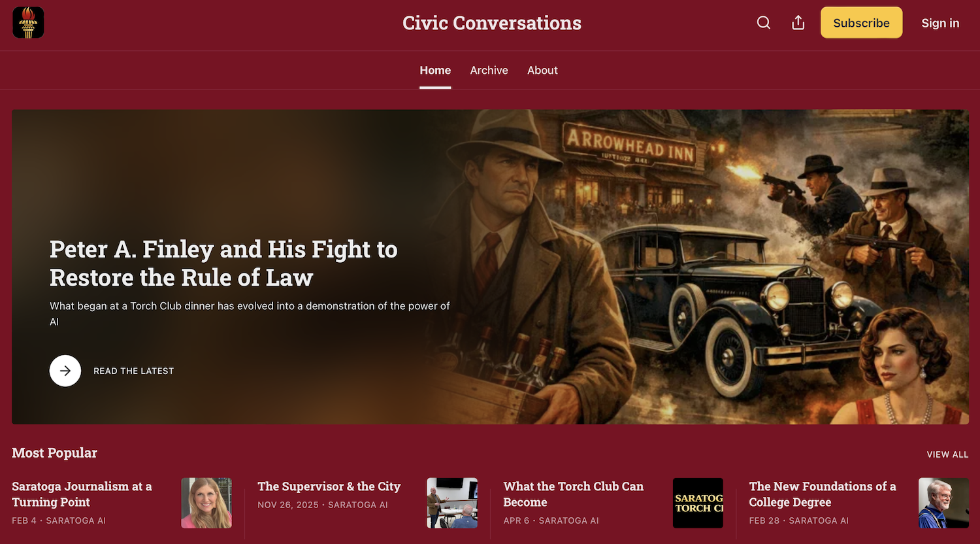Open What the Torch Club Can Become
Viewport: 980px width, 544px height.
click(573, 494)
